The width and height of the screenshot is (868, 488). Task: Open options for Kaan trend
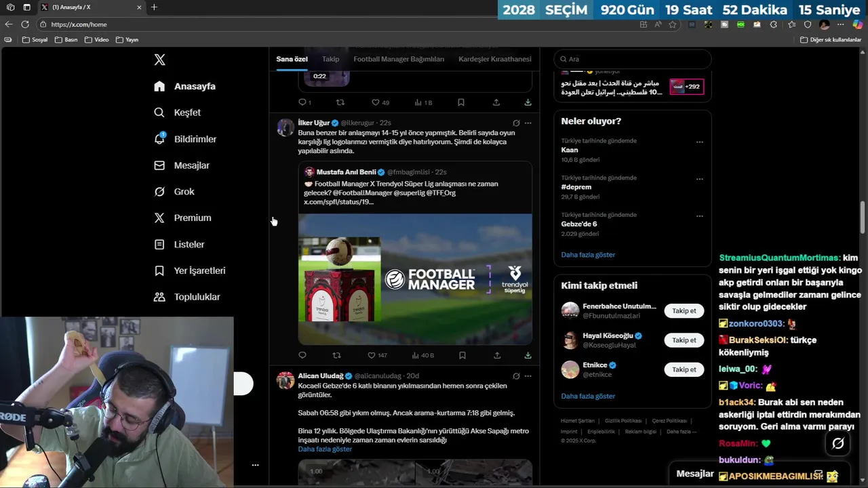(x=699, y=142)
